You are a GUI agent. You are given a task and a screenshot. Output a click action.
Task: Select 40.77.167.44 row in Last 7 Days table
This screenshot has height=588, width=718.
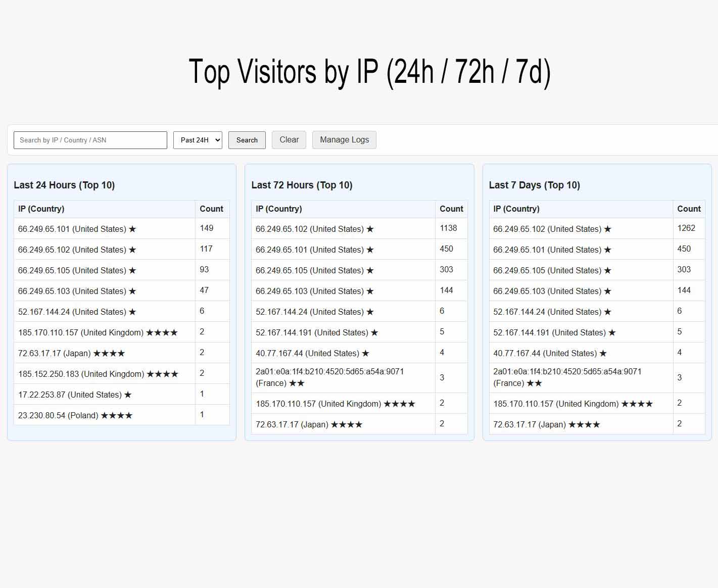pyautogui.click(x=597, y=353)
